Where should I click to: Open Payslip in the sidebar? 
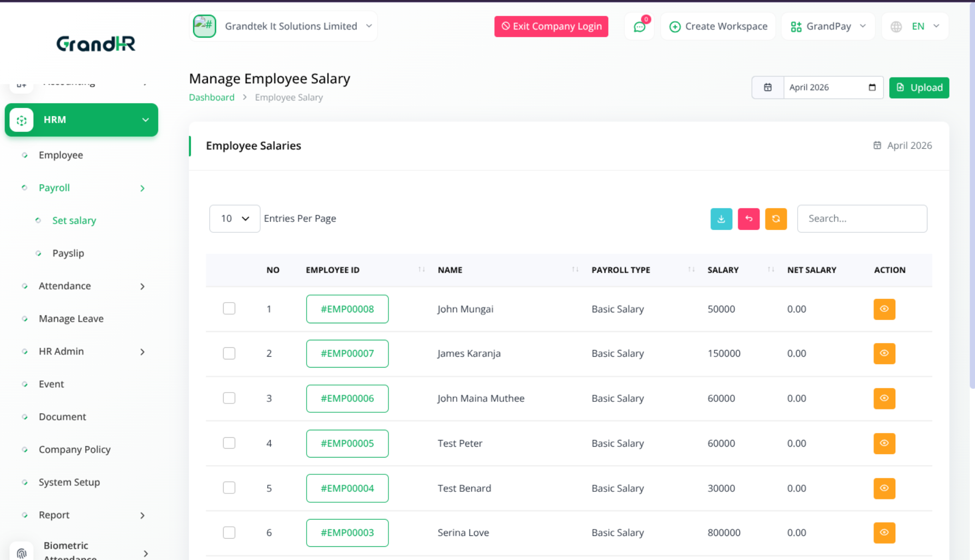(68, 253)
